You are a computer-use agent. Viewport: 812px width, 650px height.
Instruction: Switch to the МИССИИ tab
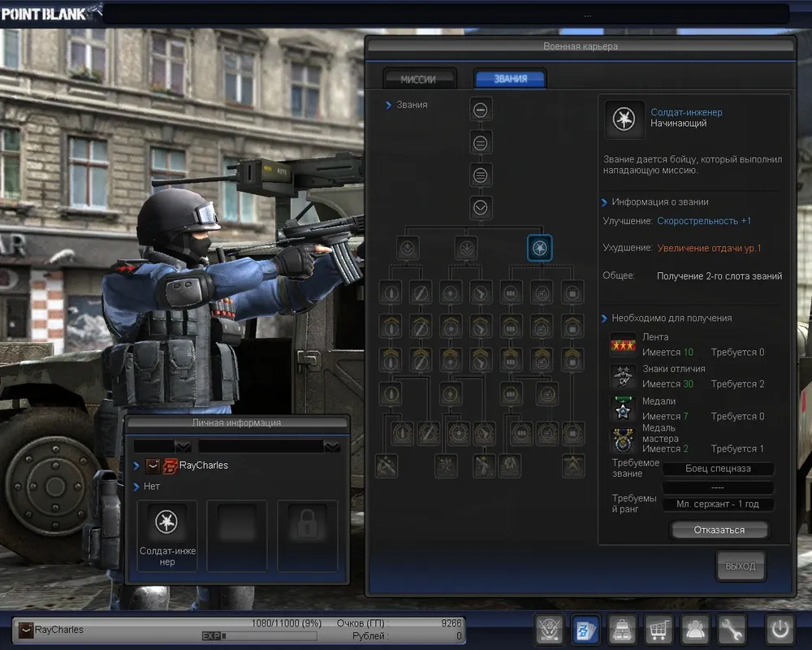click(x=418, y=79)
